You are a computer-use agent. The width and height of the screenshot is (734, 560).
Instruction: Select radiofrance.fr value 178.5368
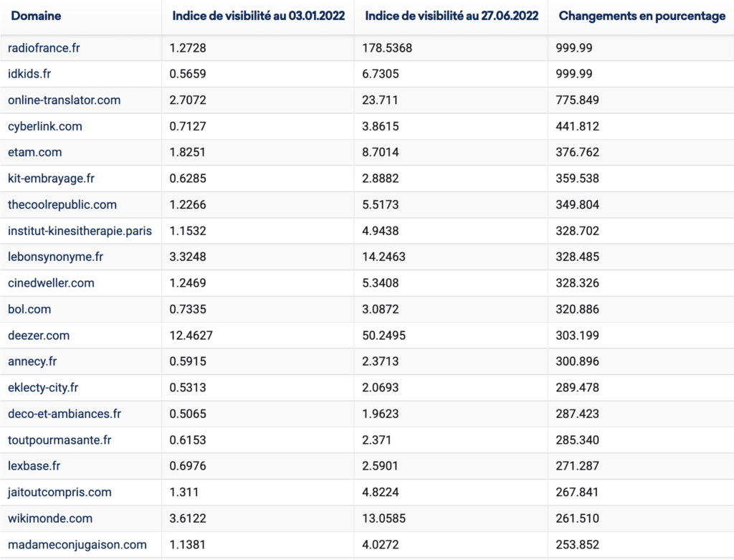(x=387, y=48)
